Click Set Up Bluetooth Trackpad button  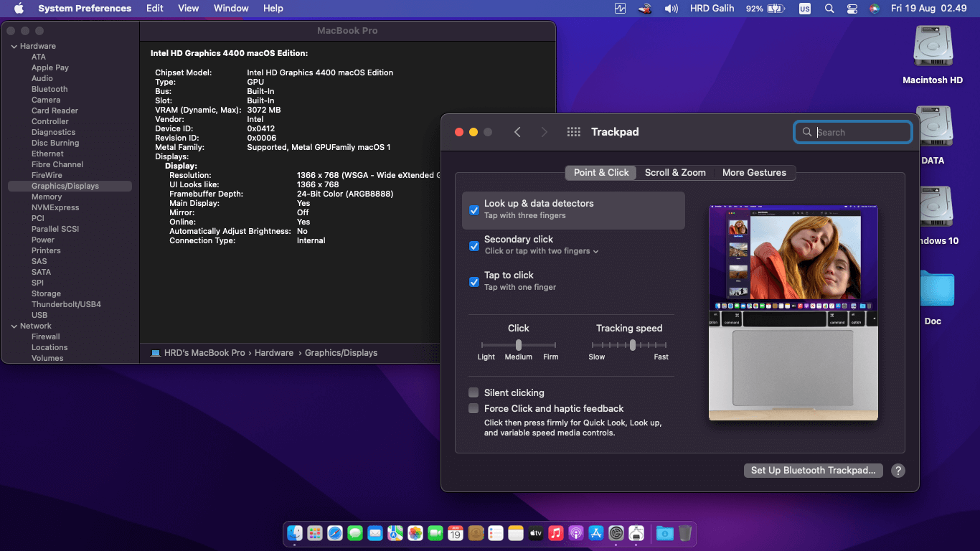(813, 471)
